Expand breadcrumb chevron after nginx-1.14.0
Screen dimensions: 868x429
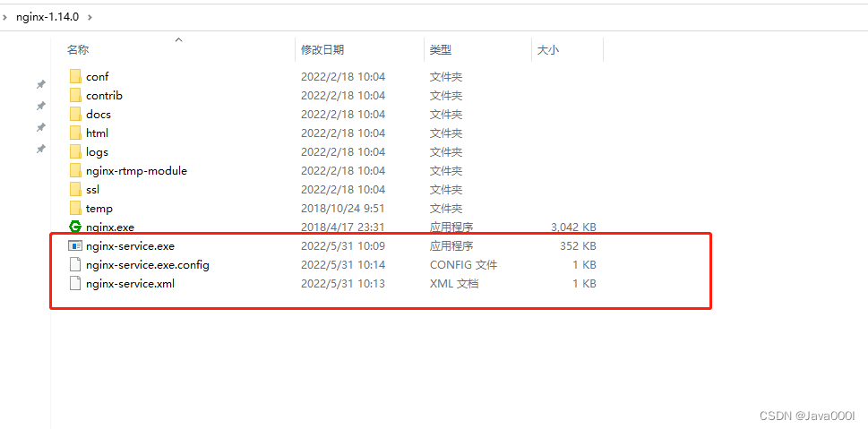point(90,17)
